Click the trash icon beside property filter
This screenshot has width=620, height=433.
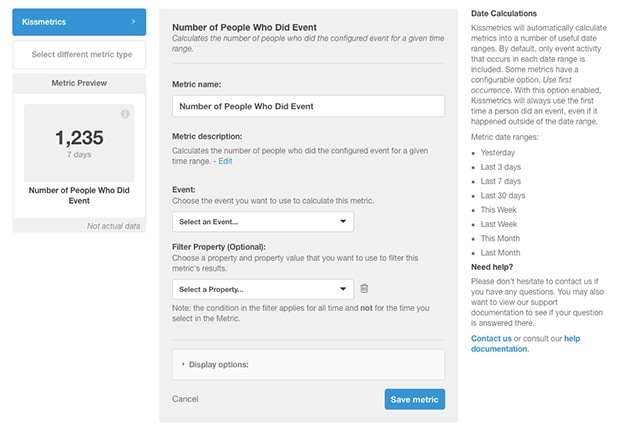[364, 289]
